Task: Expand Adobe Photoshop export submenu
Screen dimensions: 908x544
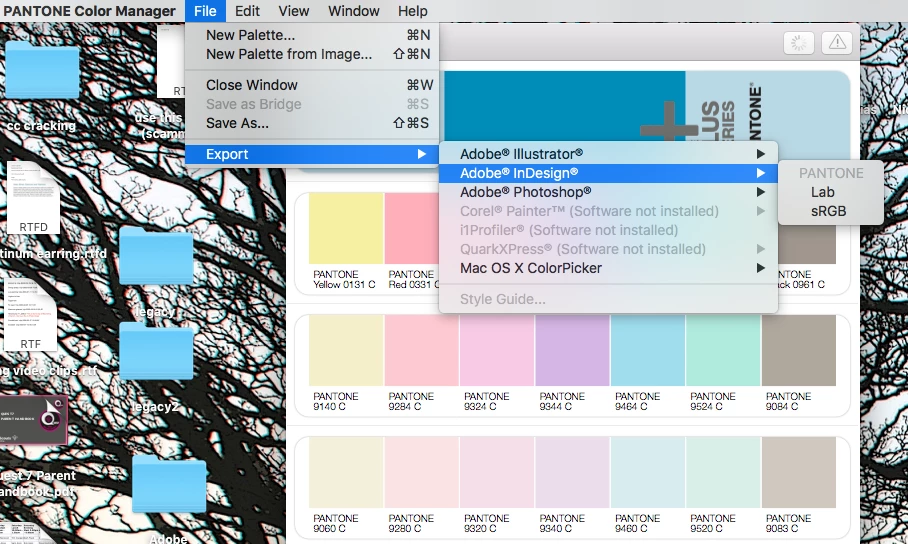Action: [x=608, y=192]
